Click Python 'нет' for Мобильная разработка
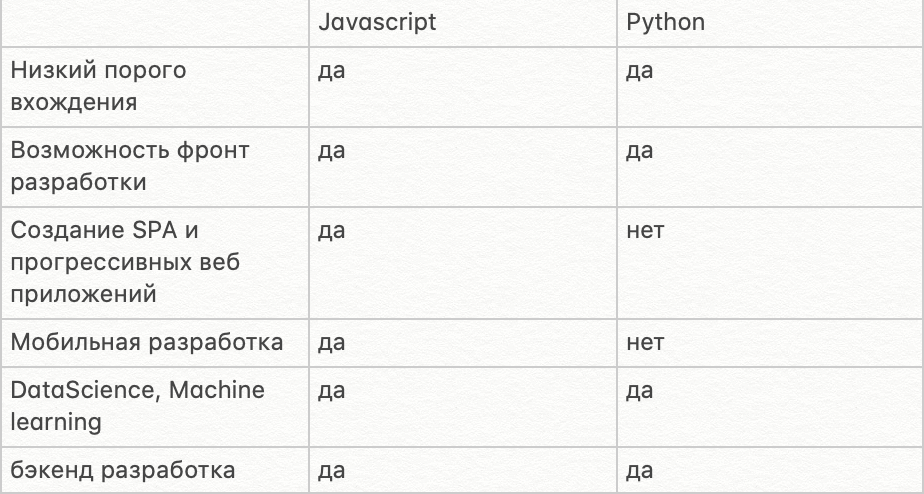This screenshot has width=924, height=494. (645, 343)
